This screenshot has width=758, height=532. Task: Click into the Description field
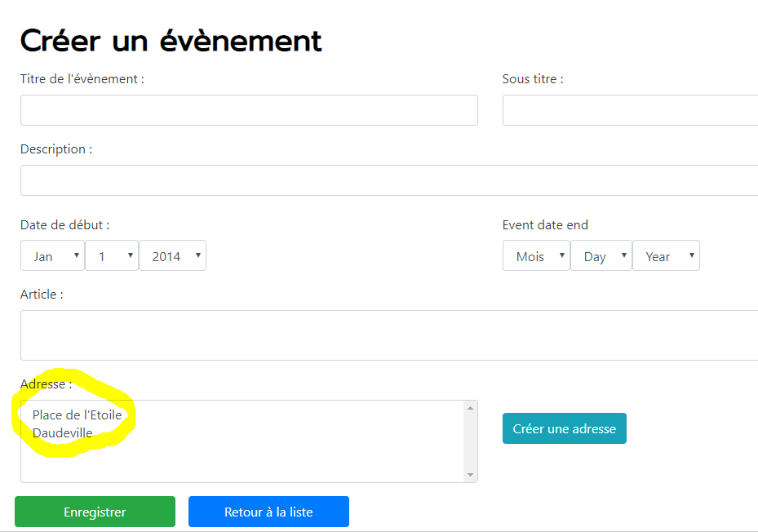click(389, 180)
